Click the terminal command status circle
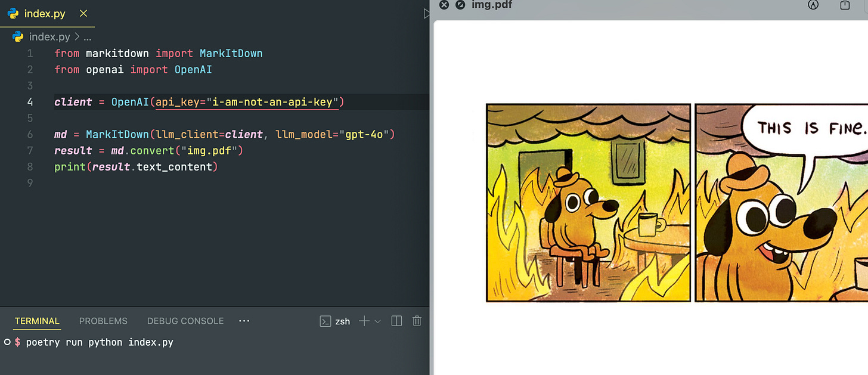868x375 pixels. (7, 342)
